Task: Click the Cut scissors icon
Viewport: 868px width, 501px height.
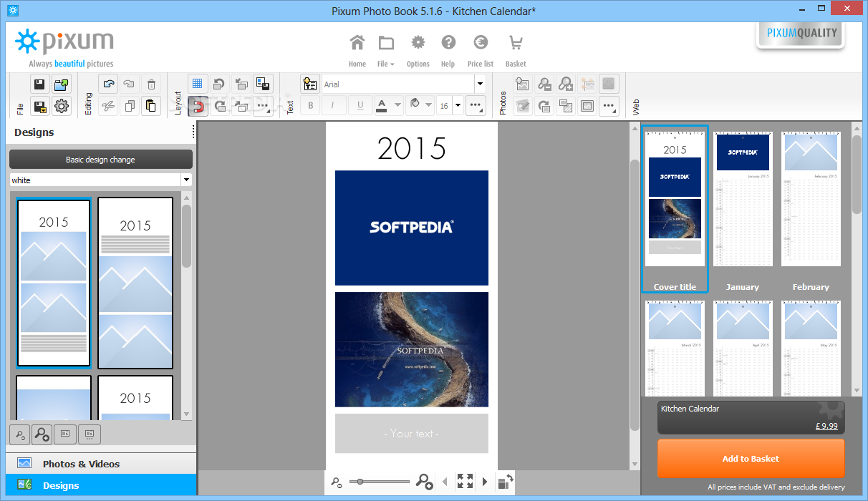Action: 108,106
